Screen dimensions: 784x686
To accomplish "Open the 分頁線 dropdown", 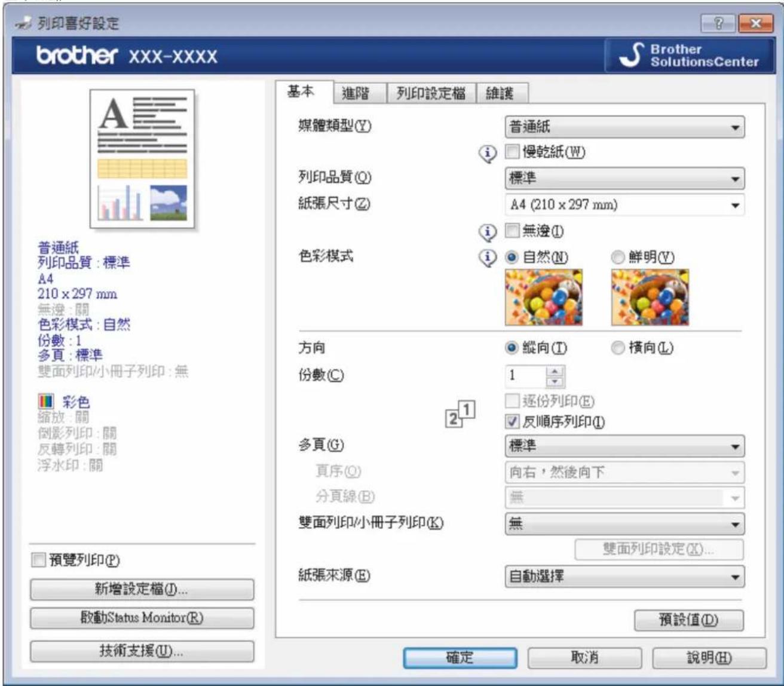I will point(624,497).
